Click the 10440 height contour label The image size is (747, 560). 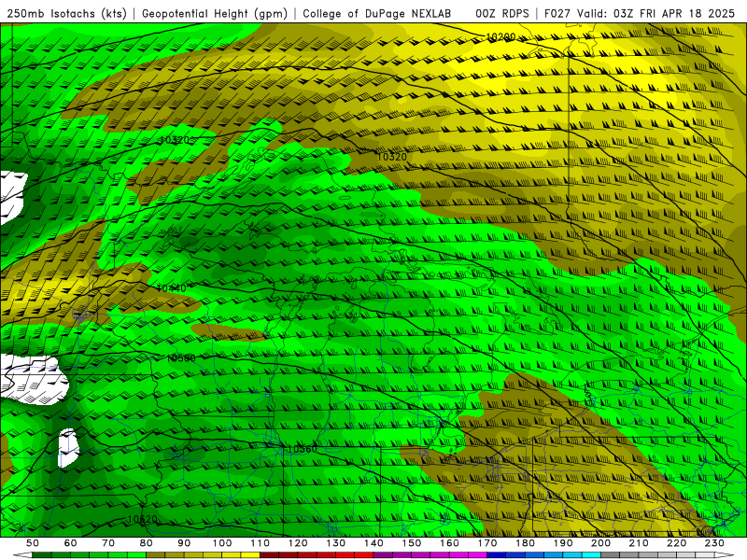(x=172, y=288)
